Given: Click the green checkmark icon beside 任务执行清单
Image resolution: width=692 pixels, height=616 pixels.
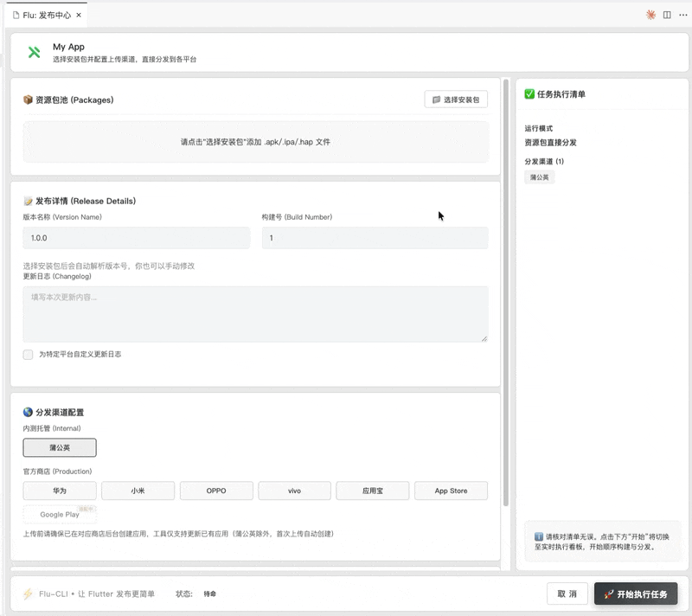Looking at the screenshot, I should coord(529,94).
